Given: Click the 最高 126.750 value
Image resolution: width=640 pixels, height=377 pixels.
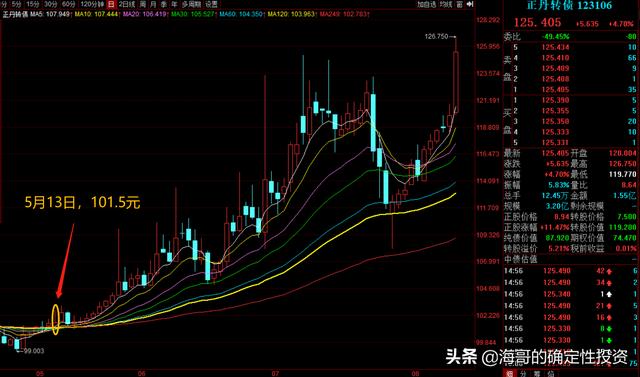Looking at the screenshot, I should coord(623,164).
